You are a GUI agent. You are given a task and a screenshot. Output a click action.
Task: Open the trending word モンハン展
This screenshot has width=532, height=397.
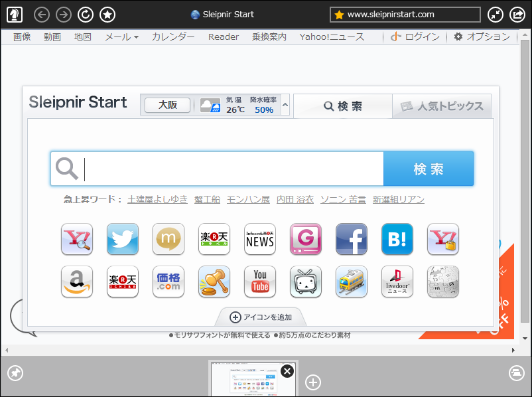(248, 199)
